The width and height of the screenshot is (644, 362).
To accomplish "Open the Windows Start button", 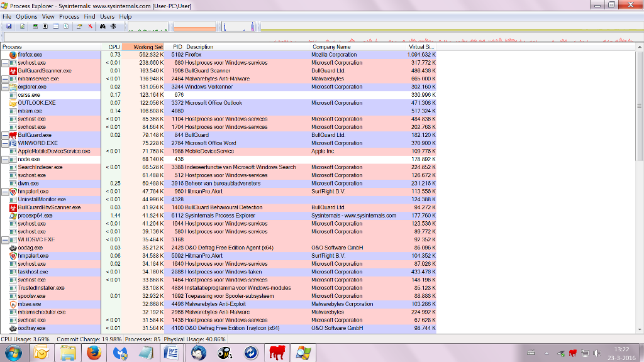I will click(x=14, y=353).
